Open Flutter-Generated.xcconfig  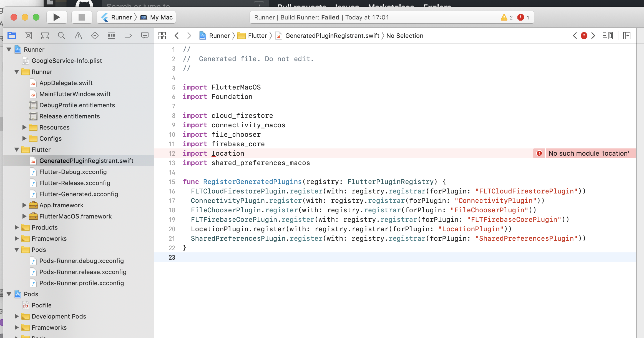79,194
